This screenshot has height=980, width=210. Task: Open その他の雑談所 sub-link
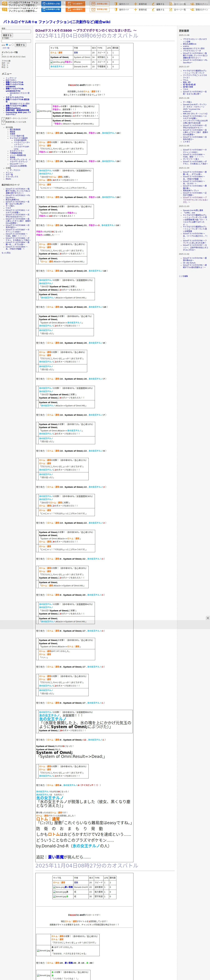point(20,140)
